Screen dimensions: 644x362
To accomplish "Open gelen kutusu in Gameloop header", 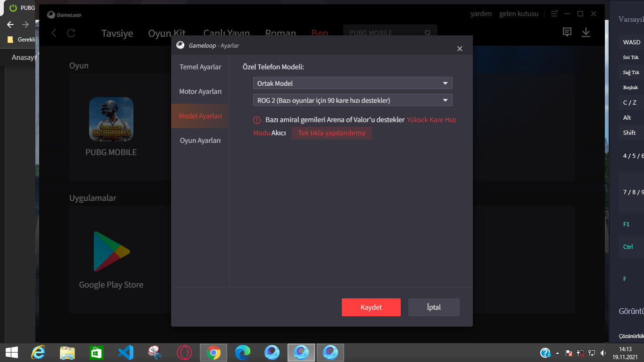I will coord(519,14).
